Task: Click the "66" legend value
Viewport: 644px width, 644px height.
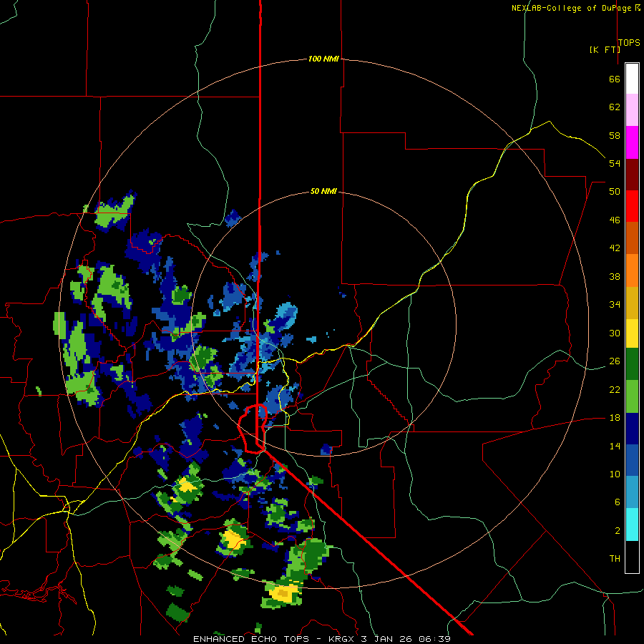Action: [x=615, y=79]
